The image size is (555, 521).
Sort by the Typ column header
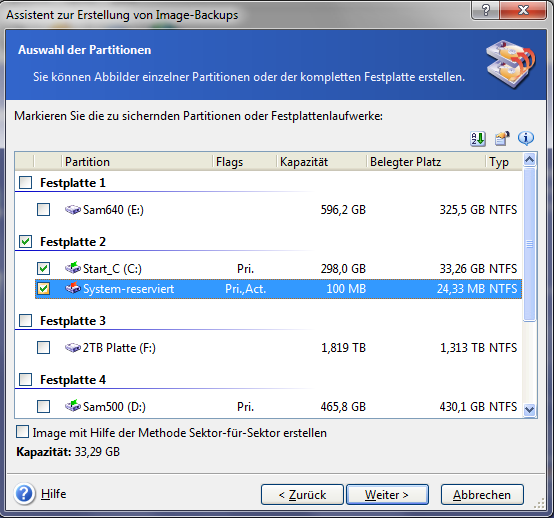pos(504,162)
